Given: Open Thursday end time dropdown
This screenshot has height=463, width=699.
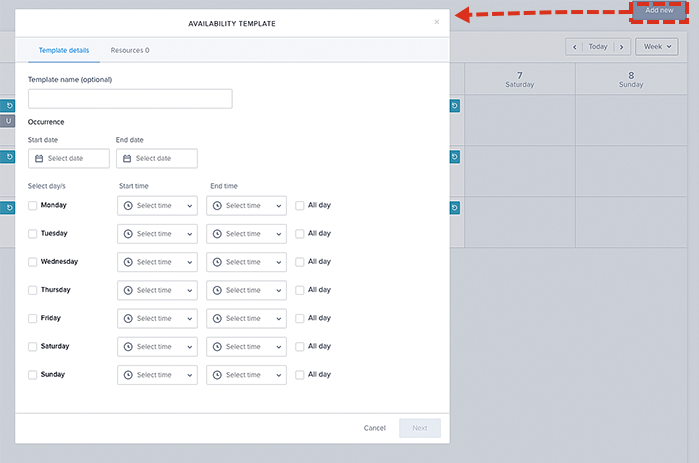Looking at the screenshot, I should click(247, 290).
